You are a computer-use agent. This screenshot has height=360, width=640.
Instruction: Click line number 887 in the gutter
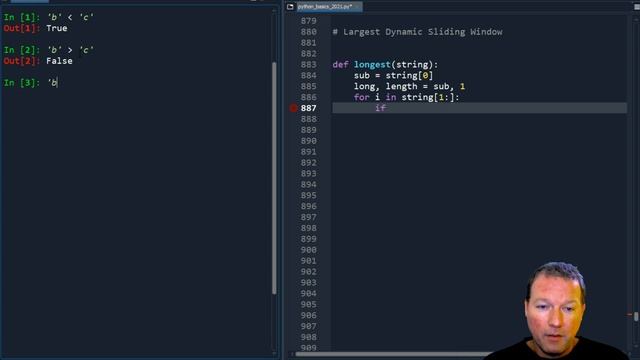tap(308, 108)
